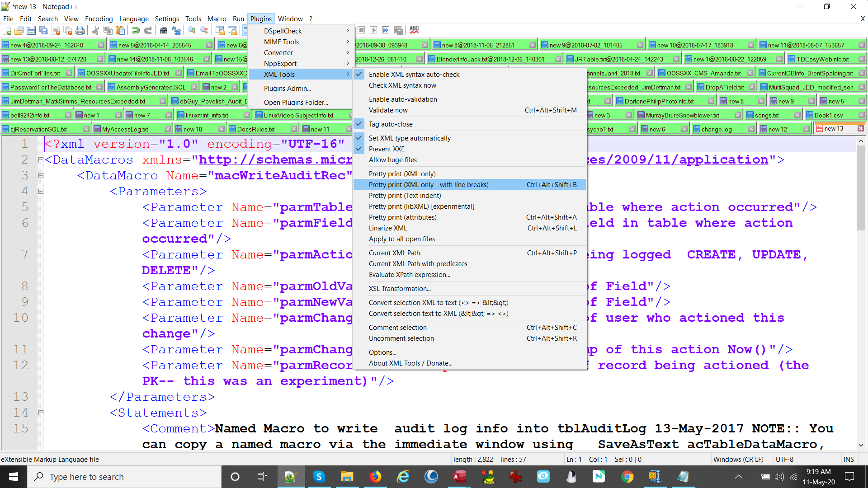Open Find with the binoculars icon

[x=164, y=30]
